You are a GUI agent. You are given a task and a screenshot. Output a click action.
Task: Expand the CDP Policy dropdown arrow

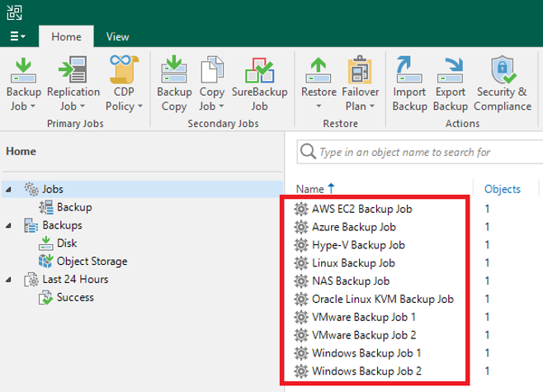coord(140,106)
